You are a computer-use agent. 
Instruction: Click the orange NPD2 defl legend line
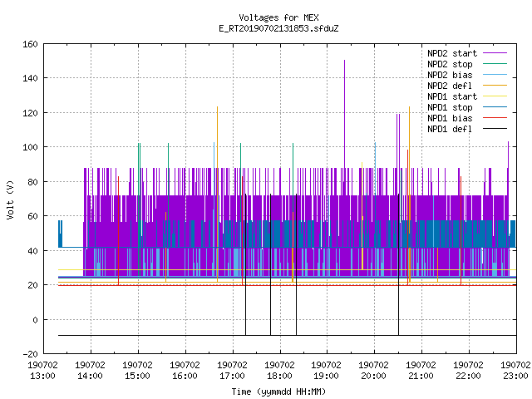[495, 86]
